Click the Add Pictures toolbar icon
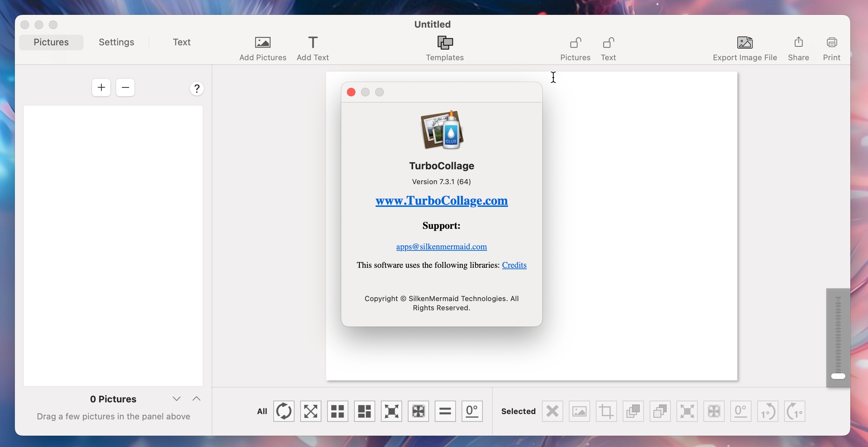 click(263, 43)
